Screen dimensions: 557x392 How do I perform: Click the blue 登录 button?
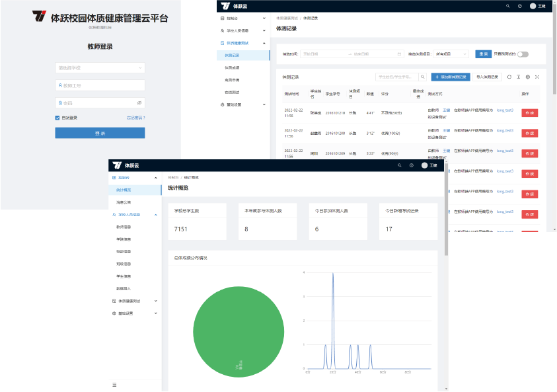(x=100, y=134)
